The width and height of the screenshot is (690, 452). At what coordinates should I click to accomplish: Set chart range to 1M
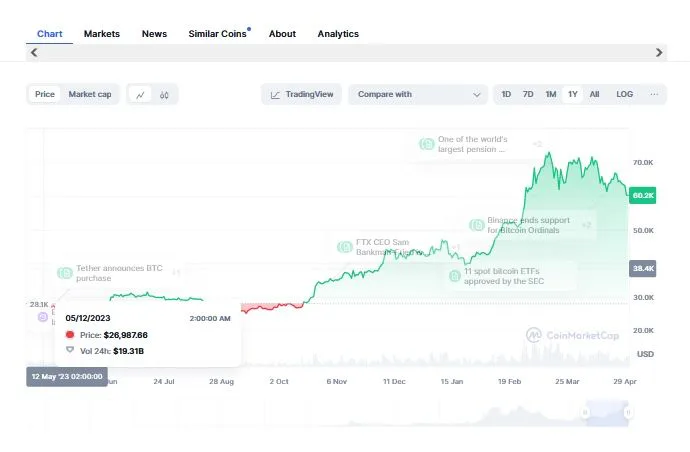tap(551, 94)
